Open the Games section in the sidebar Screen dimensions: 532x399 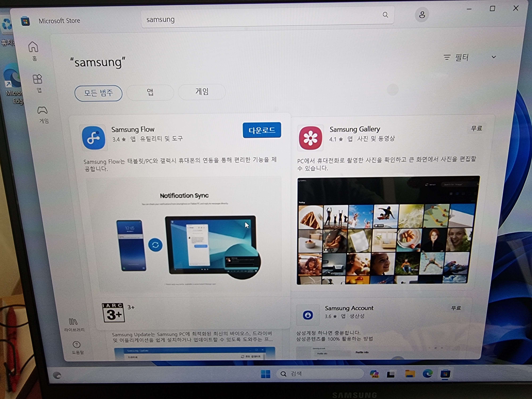[42, 111]
